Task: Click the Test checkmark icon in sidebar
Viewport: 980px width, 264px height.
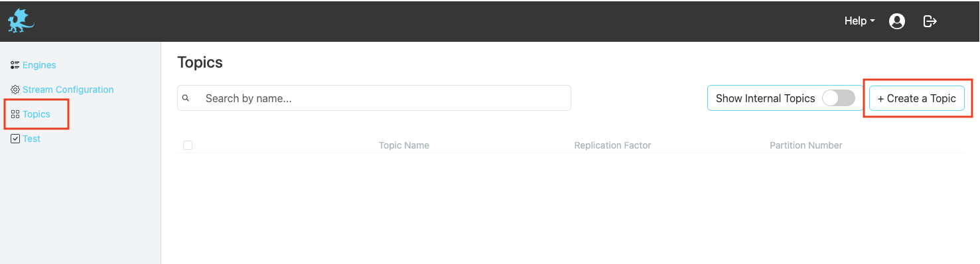Action: click(15, 139)
